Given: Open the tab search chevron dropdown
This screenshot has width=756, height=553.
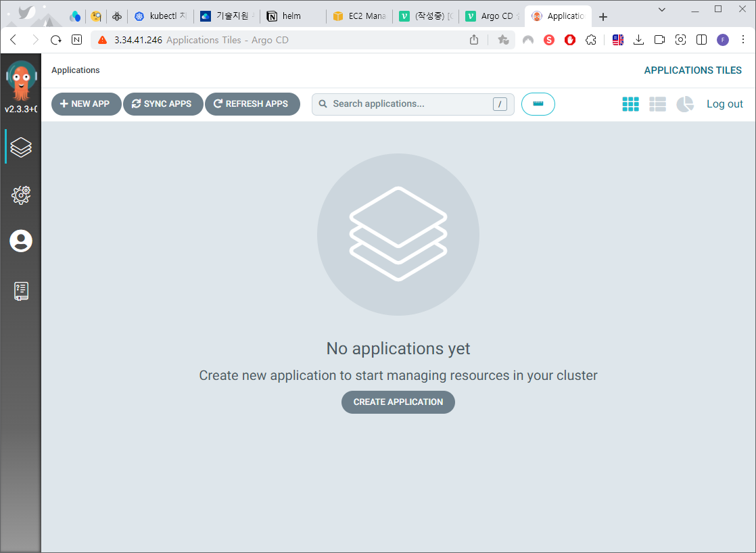Looking at the screenshot, I should (x=662, y=9).
